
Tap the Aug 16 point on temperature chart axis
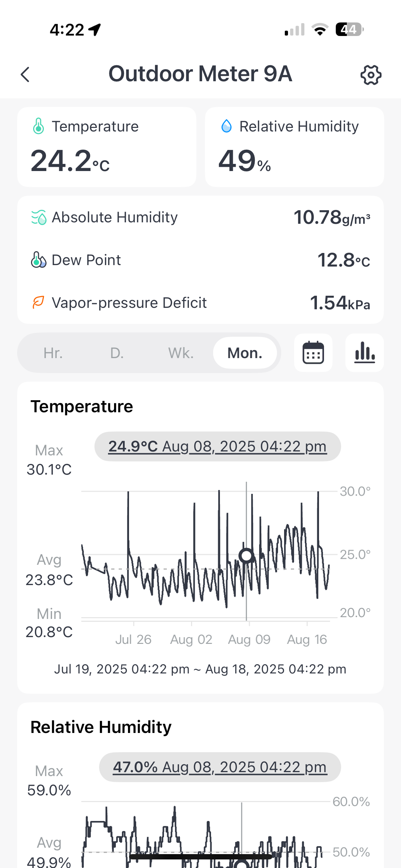coord(307,639)
